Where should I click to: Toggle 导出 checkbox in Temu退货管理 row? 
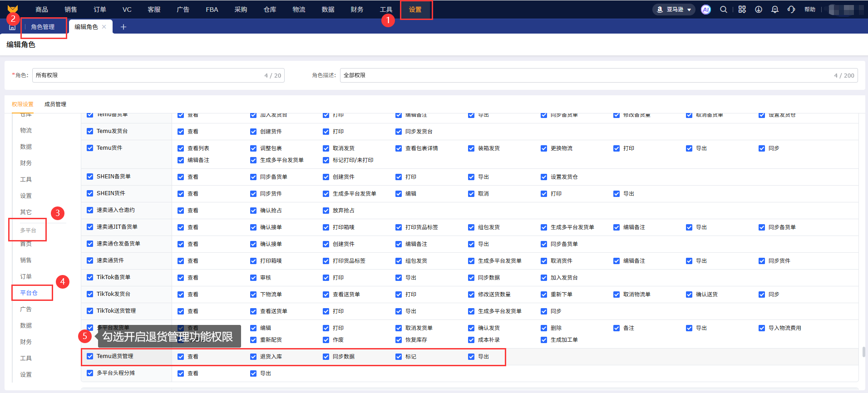pyautogui.click(x=471, y=357)
